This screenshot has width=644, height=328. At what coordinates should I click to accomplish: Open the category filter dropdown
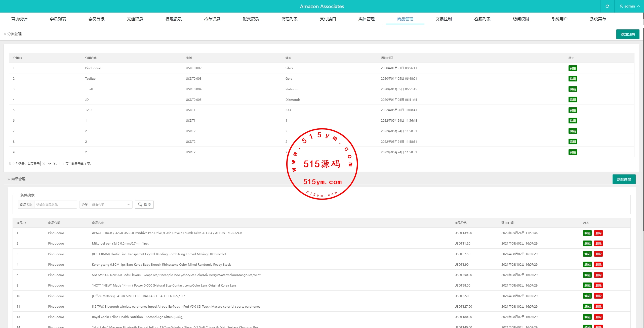click(111, 205)
